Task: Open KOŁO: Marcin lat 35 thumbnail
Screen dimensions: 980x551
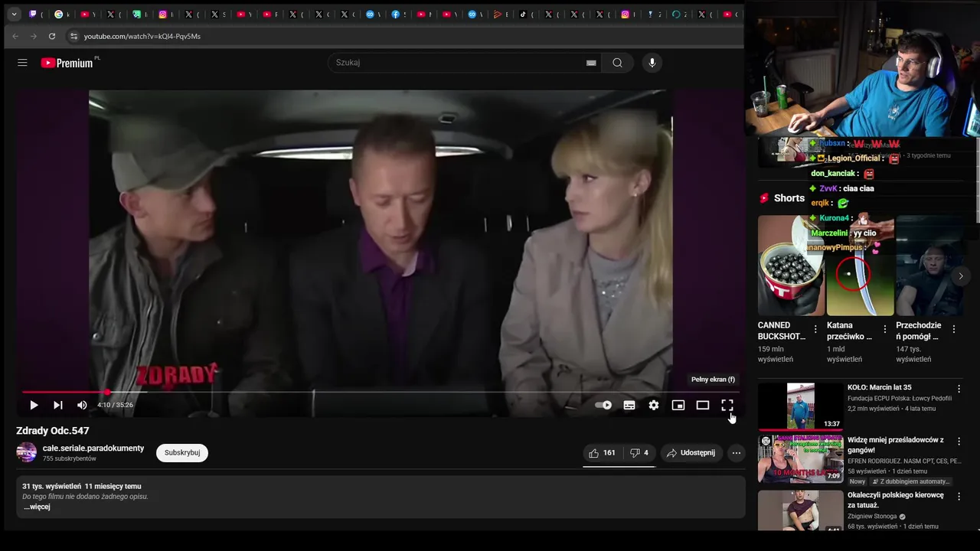Action: tap(800, 406)
